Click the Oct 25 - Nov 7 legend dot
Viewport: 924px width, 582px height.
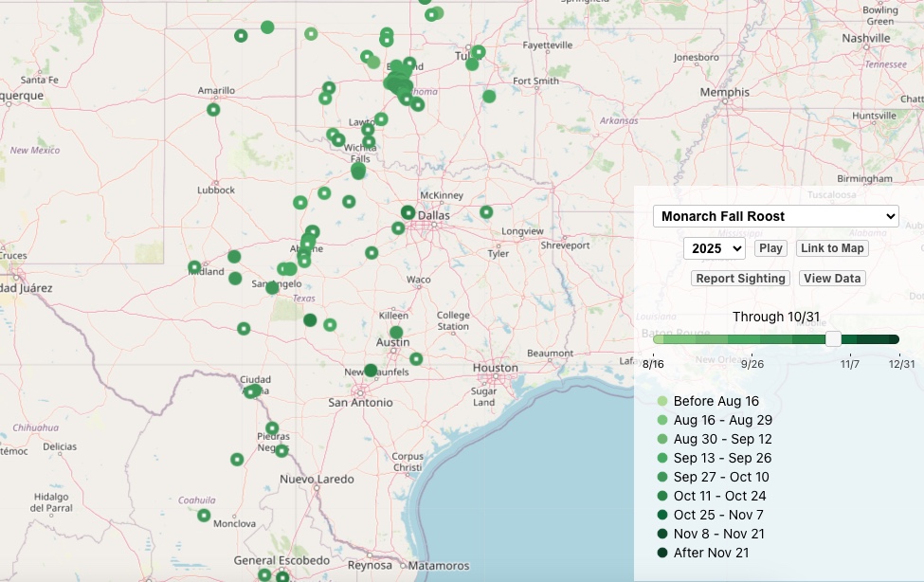pos(662,515)
